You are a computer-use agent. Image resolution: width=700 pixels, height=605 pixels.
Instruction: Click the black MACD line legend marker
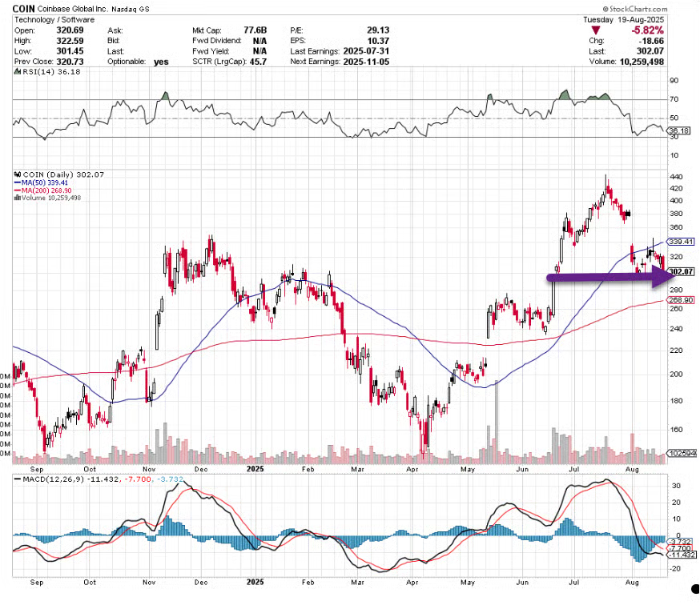click(x=18, y=479)
